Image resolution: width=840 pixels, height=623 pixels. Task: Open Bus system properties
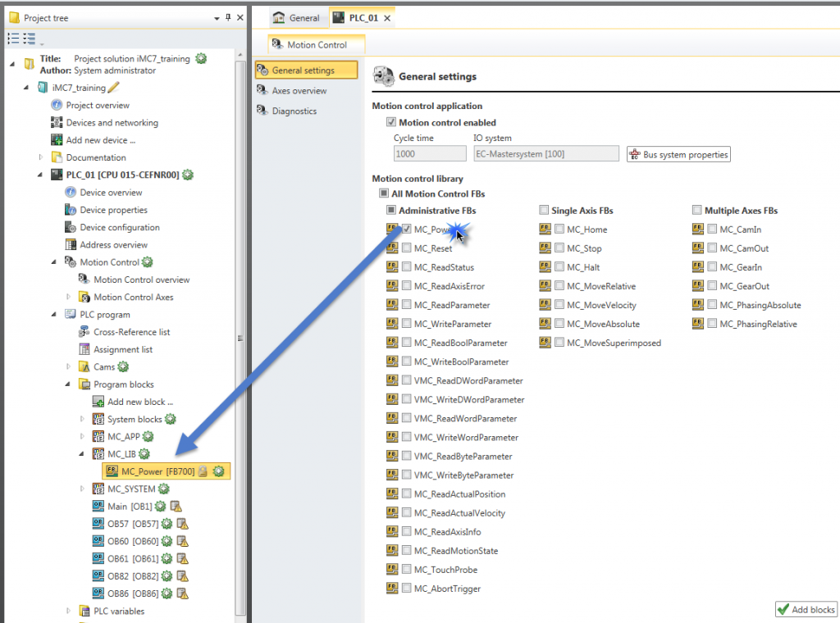[x=678, y=154]
